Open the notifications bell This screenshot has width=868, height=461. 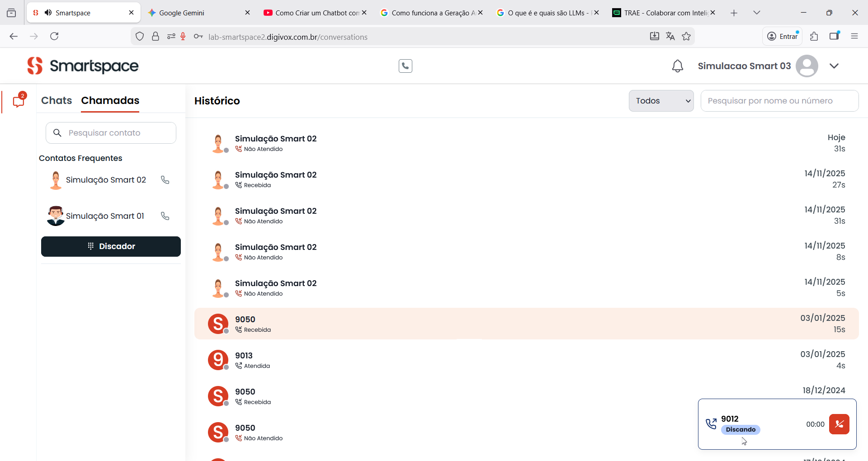(x=677, y=66)
